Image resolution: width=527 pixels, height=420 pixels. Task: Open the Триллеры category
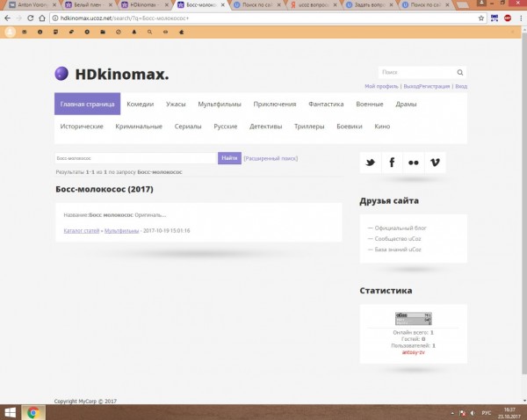[309, 127]
